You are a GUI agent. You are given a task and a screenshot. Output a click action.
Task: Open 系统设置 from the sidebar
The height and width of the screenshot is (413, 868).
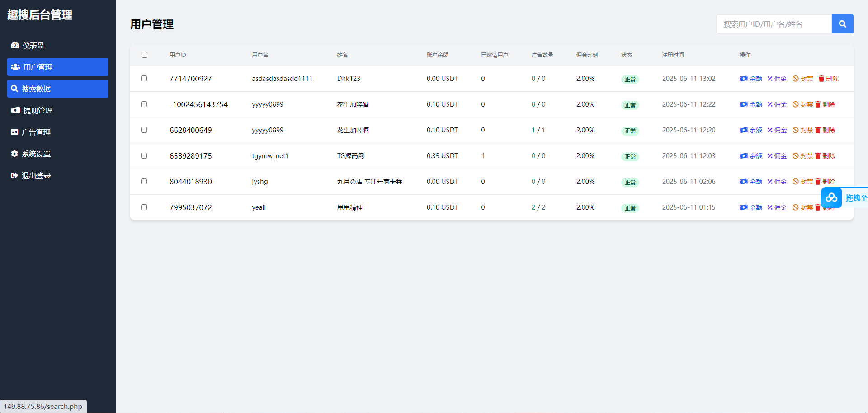[x=36, y=154]
